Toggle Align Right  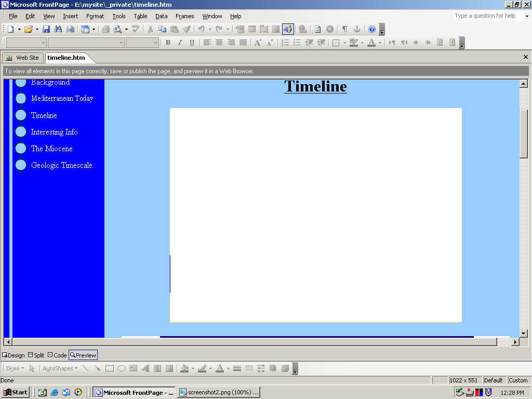click(231, 43)
